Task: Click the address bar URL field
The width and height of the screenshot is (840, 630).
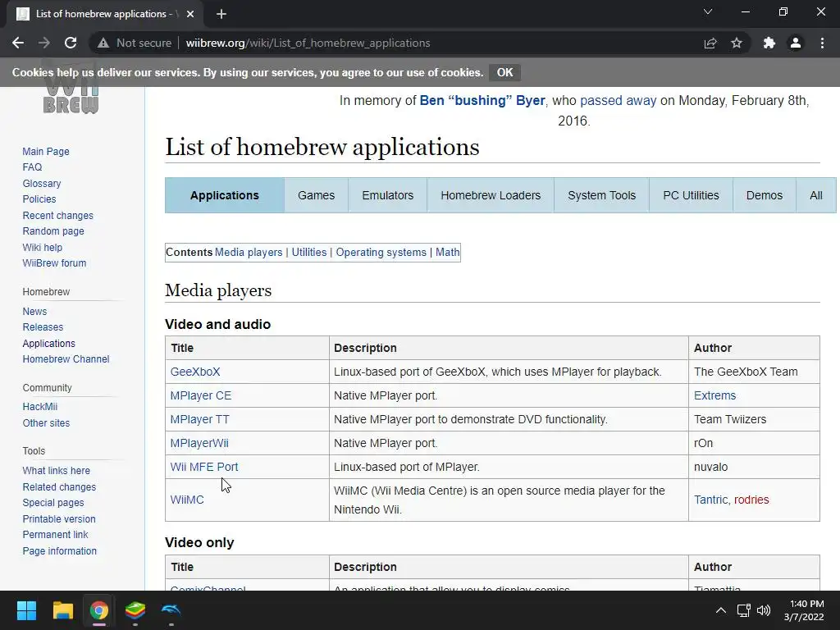Action: (308, 43)
